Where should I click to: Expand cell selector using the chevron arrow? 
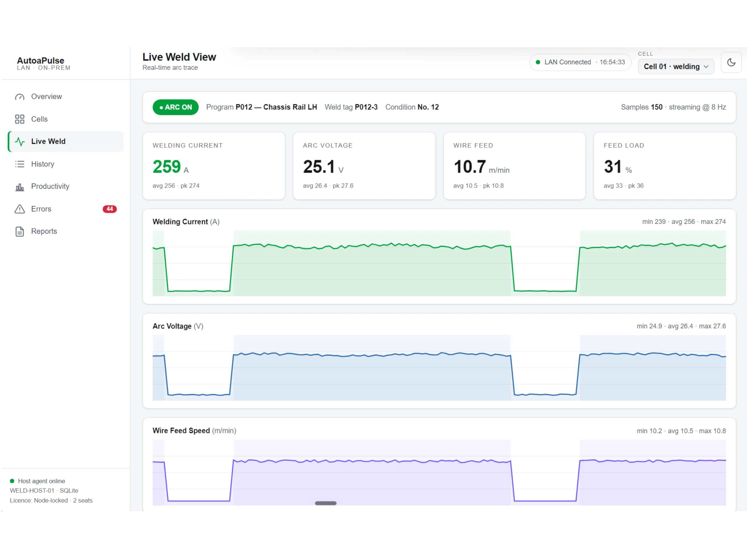tap(706, 67)
